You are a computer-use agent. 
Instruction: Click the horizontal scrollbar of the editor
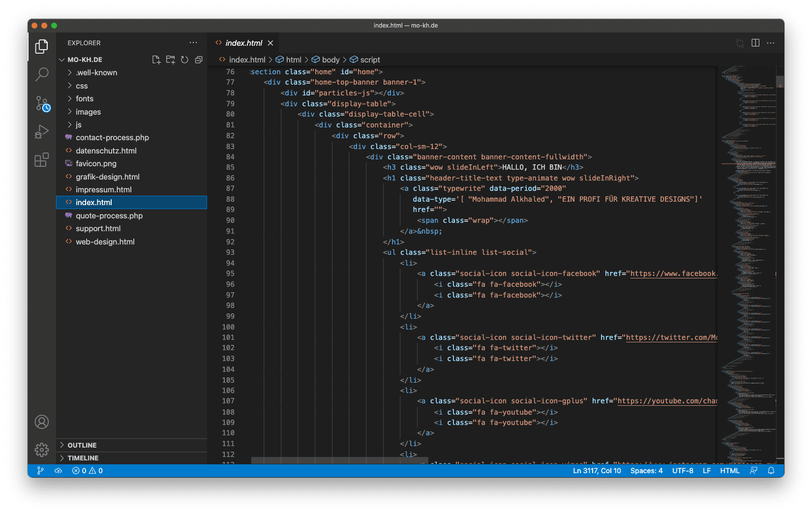point(339,460)
